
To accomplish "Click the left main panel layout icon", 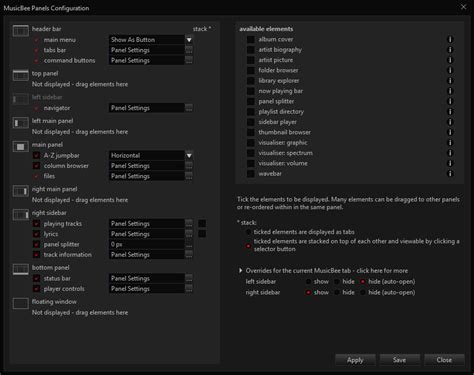I will click(21, 123).
